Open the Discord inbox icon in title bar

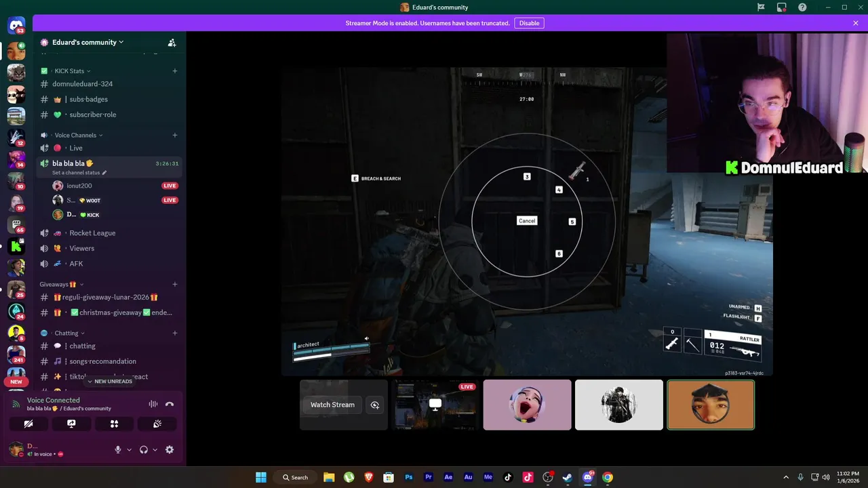[x=782, y=7]
